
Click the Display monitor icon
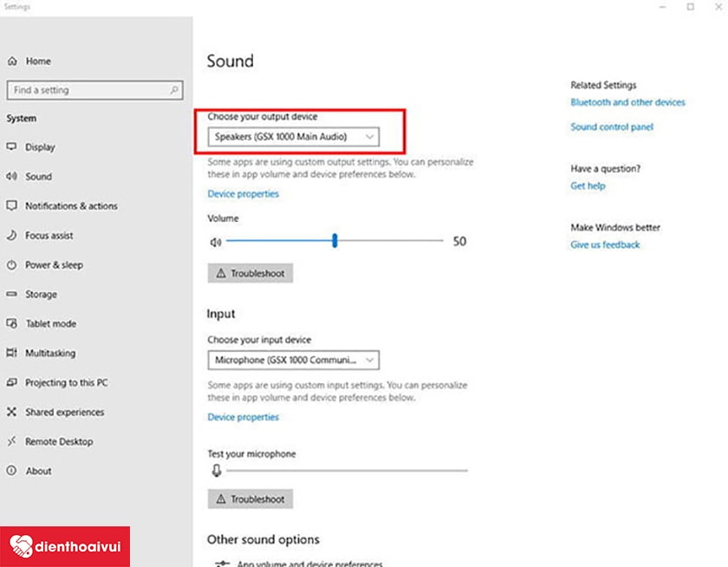click(x=12, y=147)
